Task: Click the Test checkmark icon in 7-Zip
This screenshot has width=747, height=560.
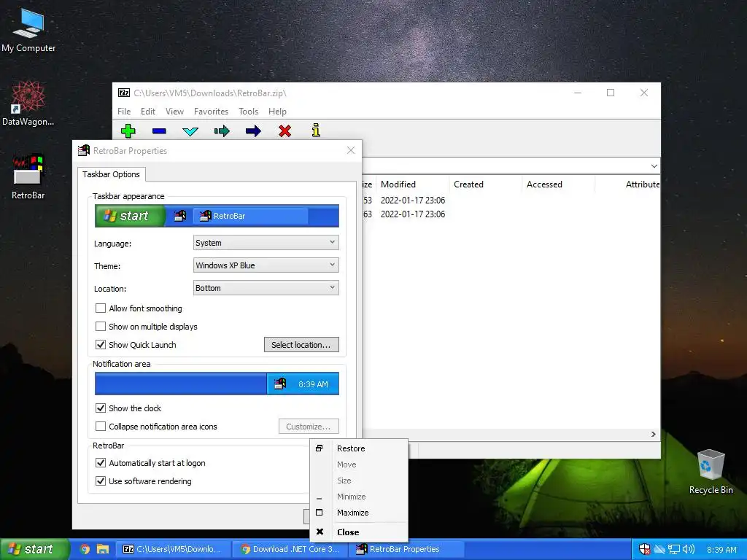Action: [190, 131]
